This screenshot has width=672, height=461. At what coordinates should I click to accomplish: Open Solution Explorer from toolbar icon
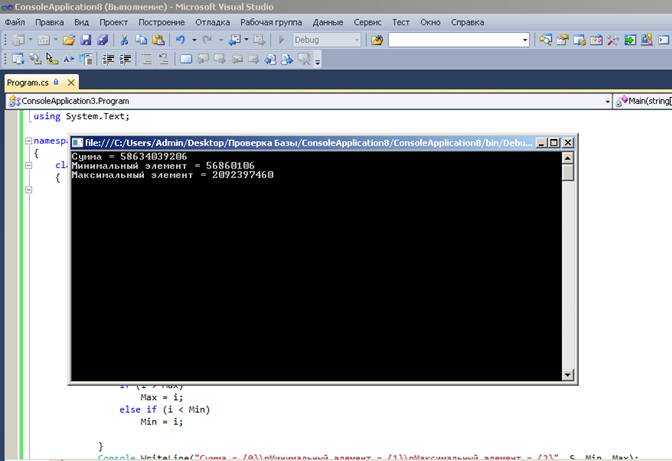point(546,40)
